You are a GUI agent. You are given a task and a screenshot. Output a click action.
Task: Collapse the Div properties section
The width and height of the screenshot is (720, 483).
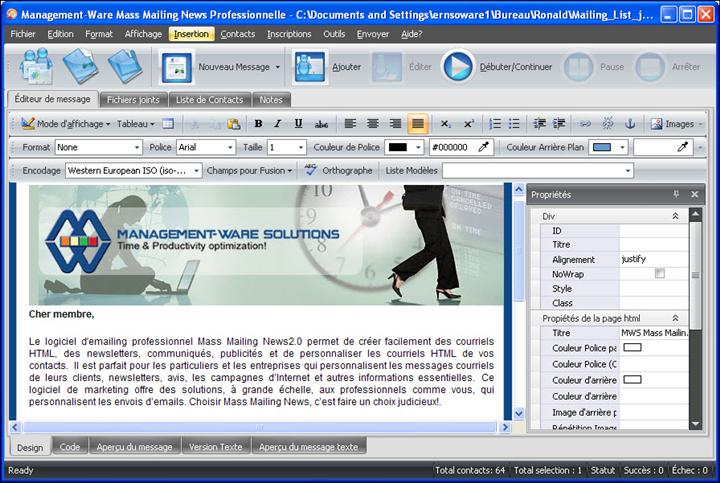pos(675,216)
